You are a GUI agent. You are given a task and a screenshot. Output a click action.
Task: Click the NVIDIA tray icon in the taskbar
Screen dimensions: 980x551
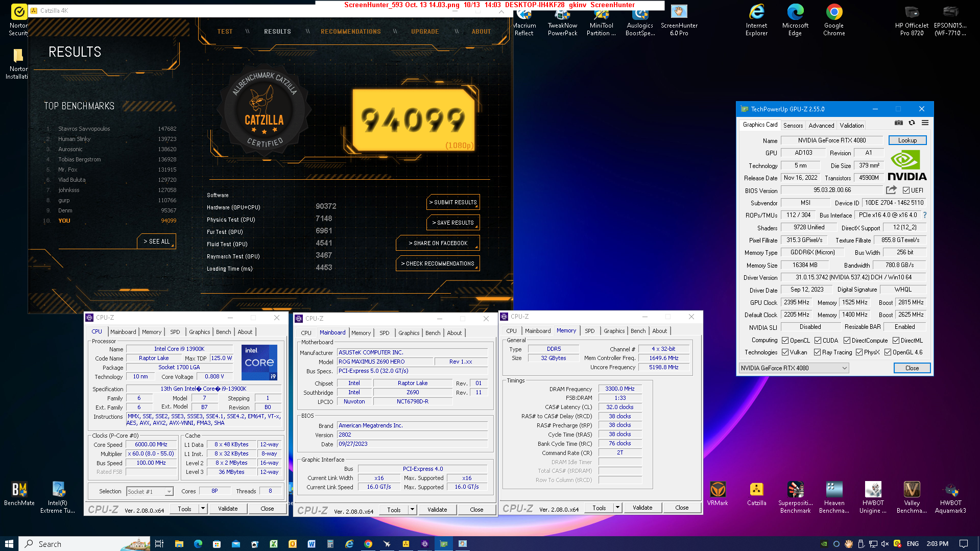point(824,544)
